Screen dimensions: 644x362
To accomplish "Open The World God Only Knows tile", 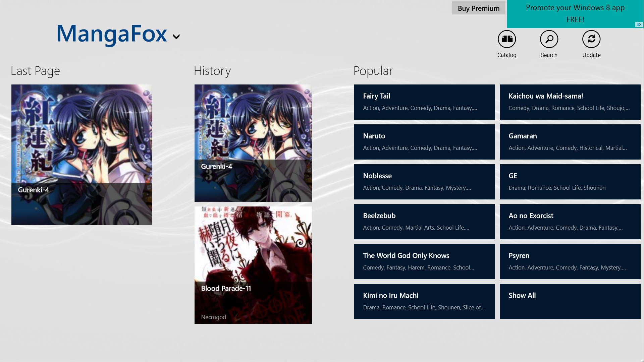I will pyautogui.click(x=424, y=261).
